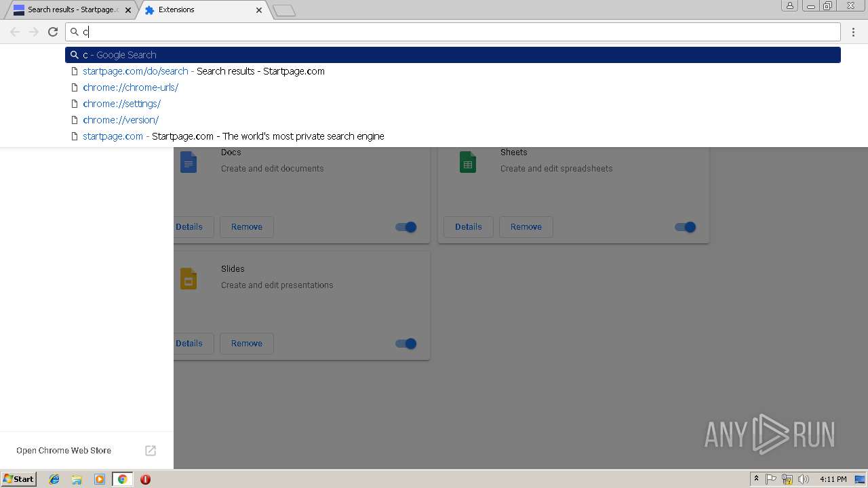Close the Extensions tab
Viewport: 868px width, 488px height.
pyautogui.click(x=259, y=10)
